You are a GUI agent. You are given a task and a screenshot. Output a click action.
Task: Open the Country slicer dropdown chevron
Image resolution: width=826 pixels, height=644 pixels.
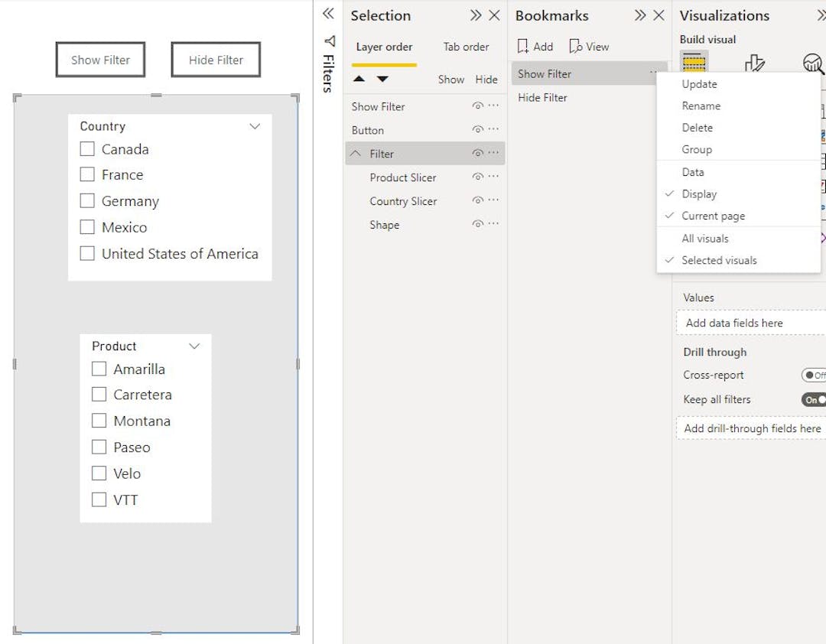255,127
